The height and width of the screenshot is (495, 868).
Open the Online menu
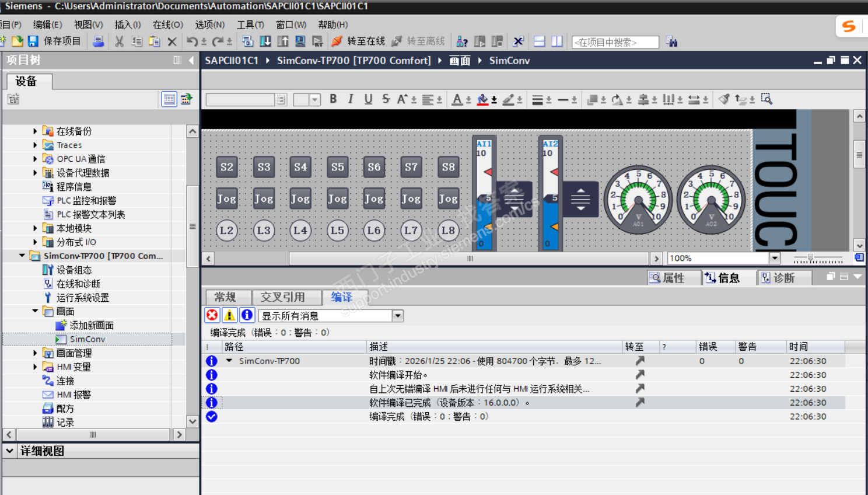coord(168,25)
